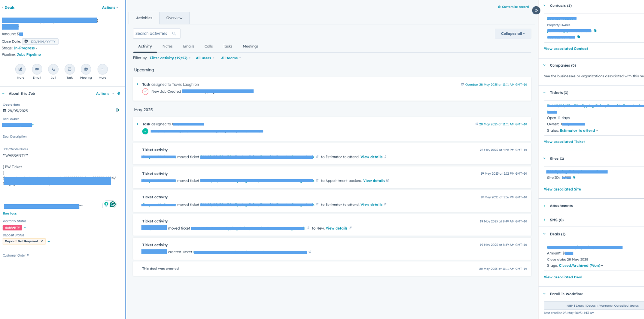
Task: Switch to the Calls tab
Action: [209, 46]
